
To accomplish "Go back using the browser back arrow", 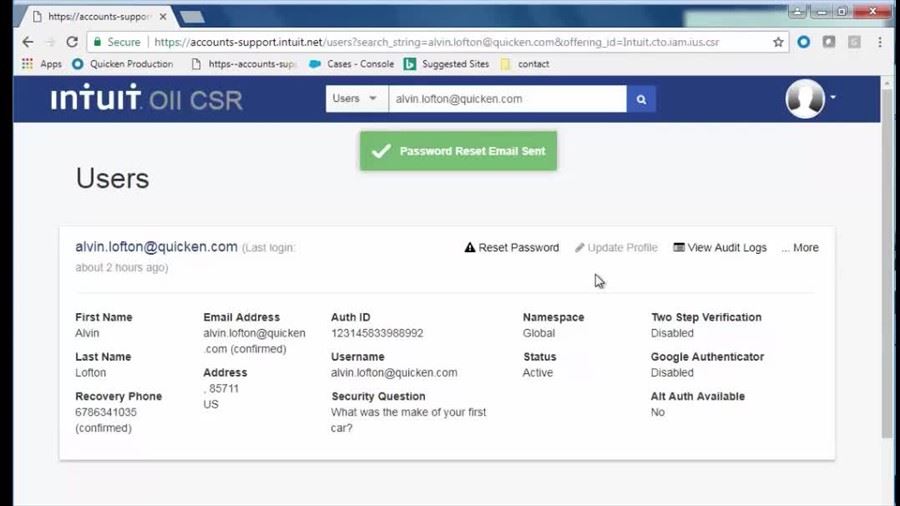I will pyautogui.click(x=28, y=42).
